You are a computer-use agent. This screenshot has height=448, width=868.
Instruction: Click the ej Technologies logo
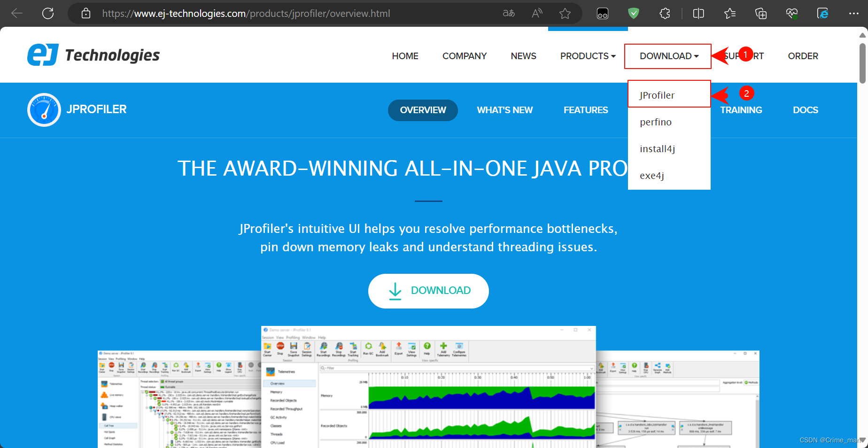(x=93, y=55)
